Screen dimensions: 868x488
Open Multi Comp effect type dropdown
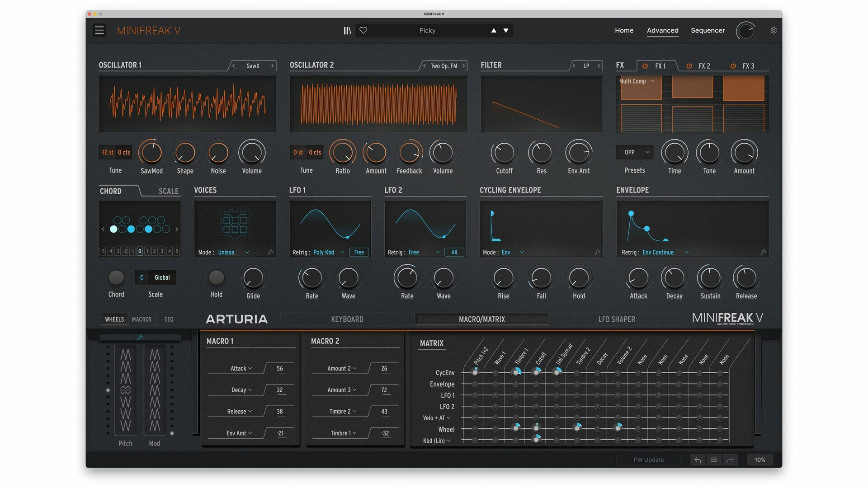click(637, 81)
